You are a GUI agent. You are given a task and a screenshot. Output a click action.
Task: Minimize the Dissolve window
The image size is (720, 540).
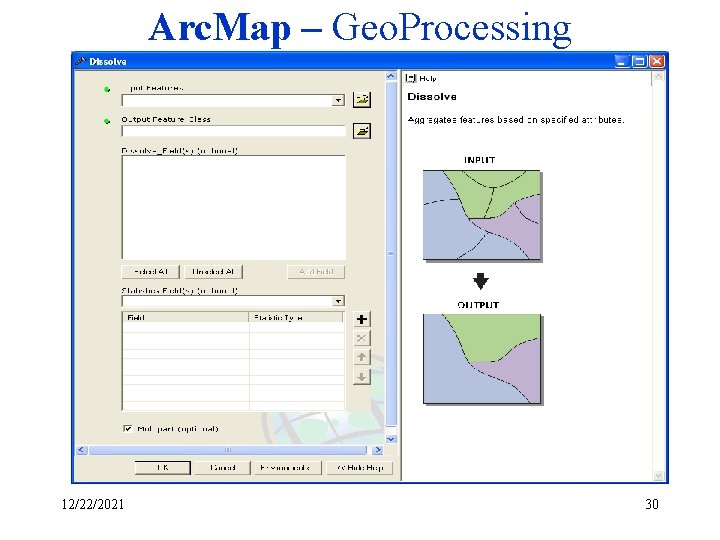click(622, 61)
